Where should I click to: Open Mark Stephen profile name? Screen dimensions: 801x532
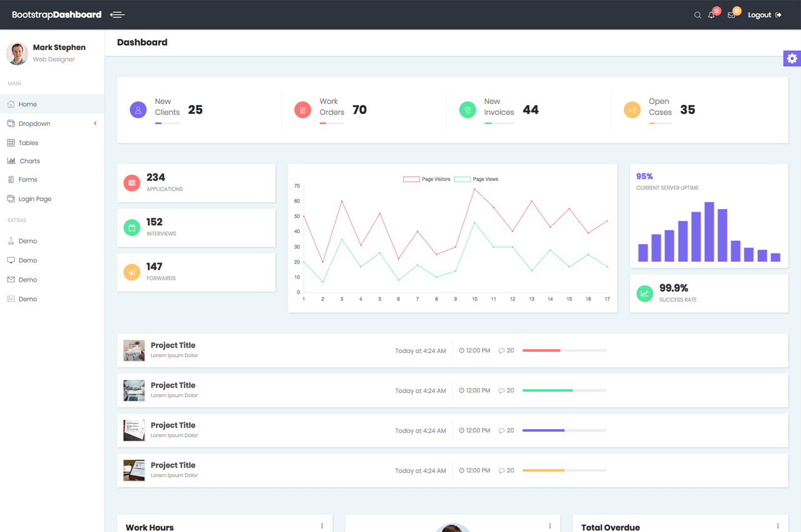point(59,48)
